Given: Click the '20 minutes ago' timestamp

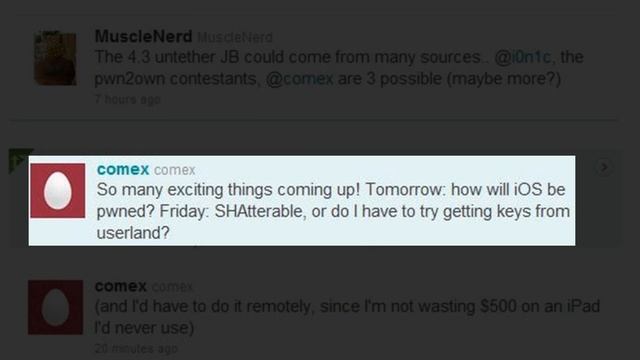Looking at the screenshot, I should 136,349.
